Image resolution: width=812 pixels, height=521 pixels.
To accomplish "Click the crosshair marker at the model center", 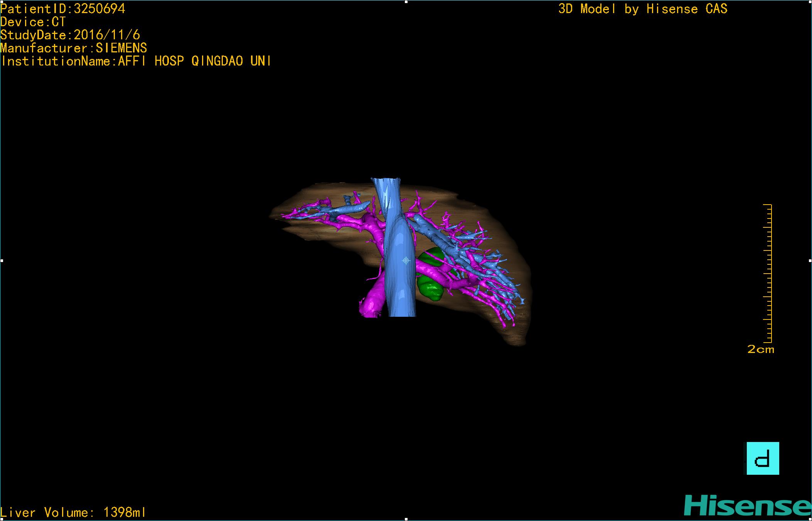I will 406,261.
